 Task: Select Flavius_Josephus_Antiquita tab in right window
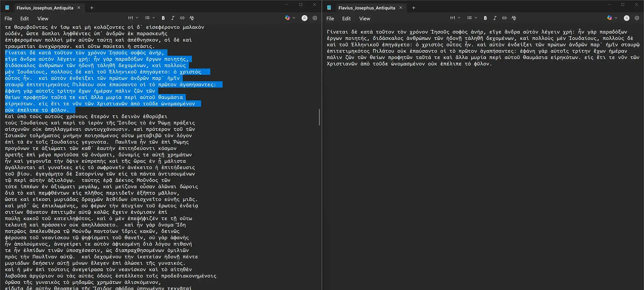point(367,8)
